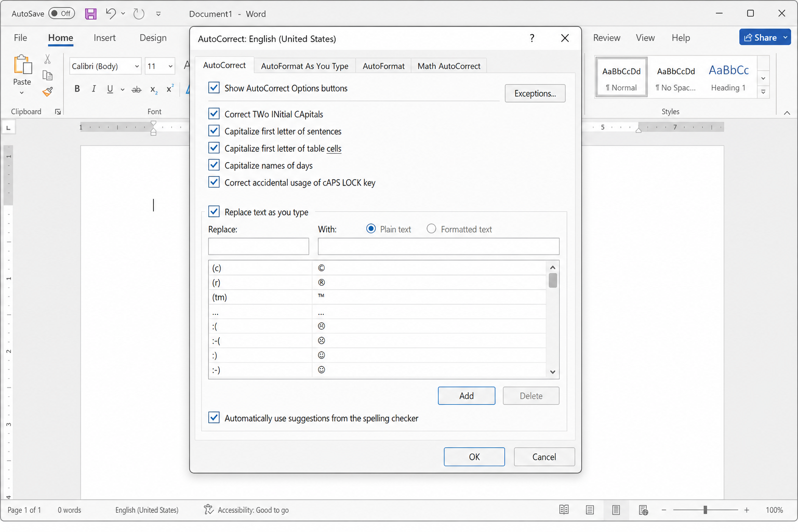798x532 pixels.
Task: Uncheck Correct accidental usage of cAPS LOCK
Action: coord(214,182)
